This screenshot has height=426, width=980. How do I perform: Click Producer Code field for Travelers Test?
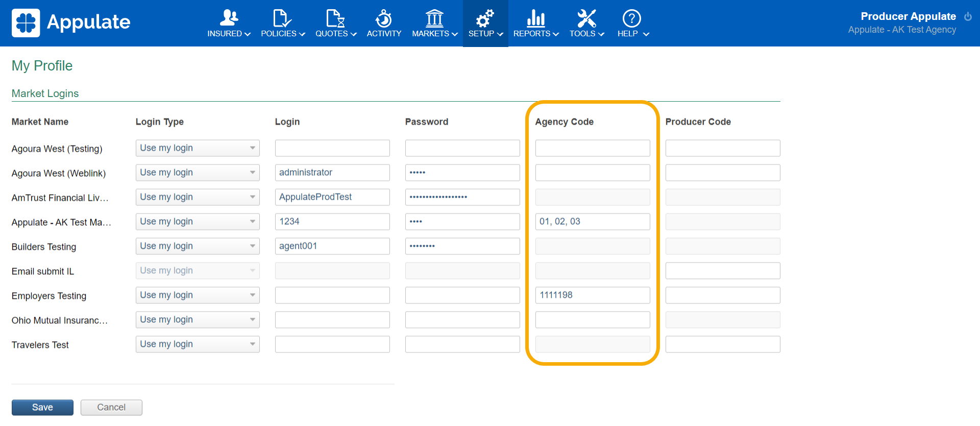pyautogui.click(x=723, y=344)
